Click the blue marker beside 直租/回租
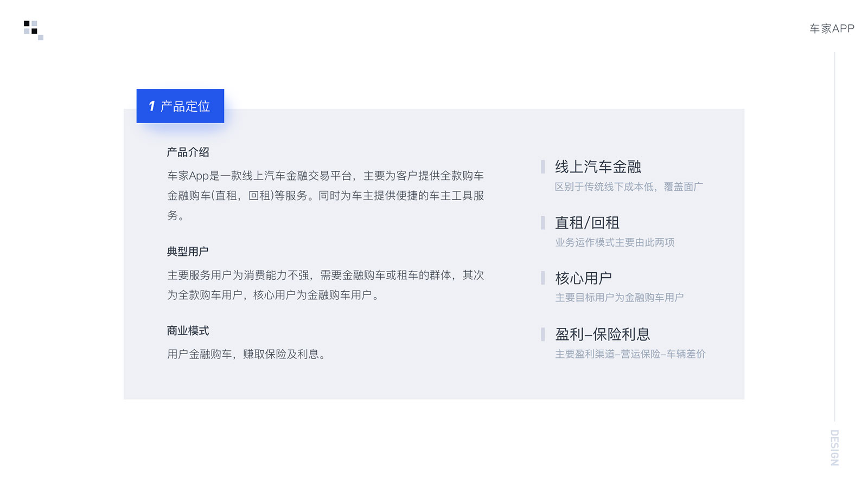The image size is (868, 488). 543,223
